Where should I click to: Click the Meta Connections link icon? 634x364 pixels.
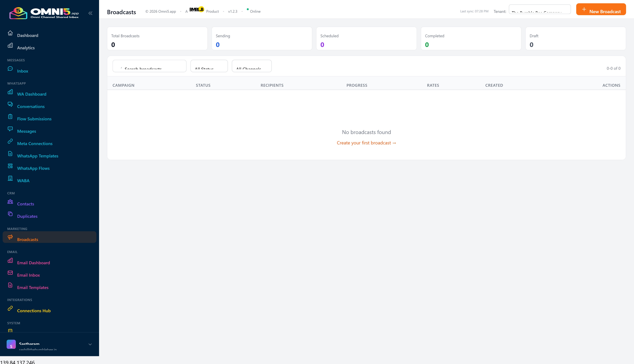[10, 141]
